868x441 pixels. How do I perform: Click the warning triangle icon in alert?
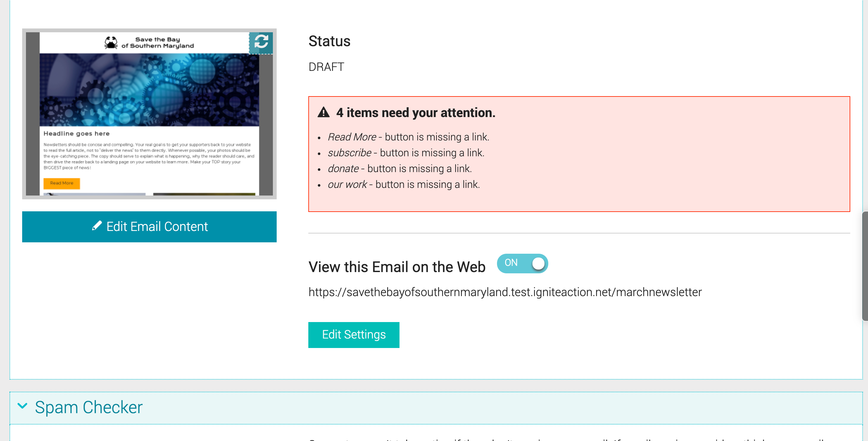324,112
